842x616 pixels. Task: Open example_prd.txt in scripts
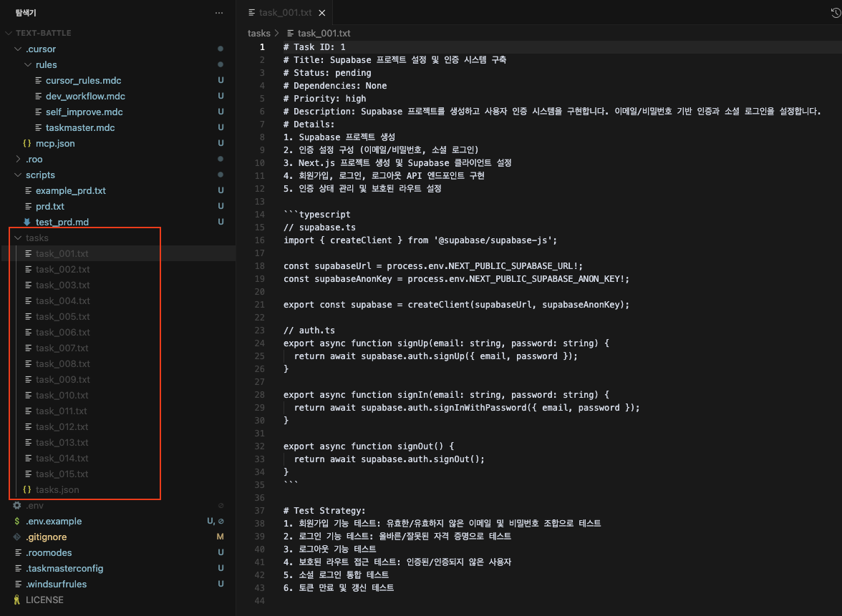click(70, 190)
